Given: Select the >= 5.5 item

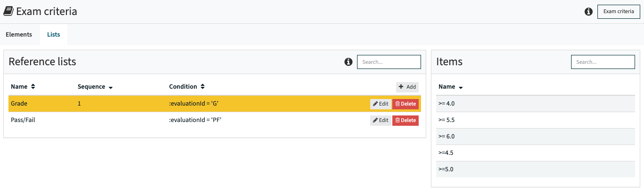Looking at the screenshot, I should click(535, 120).
